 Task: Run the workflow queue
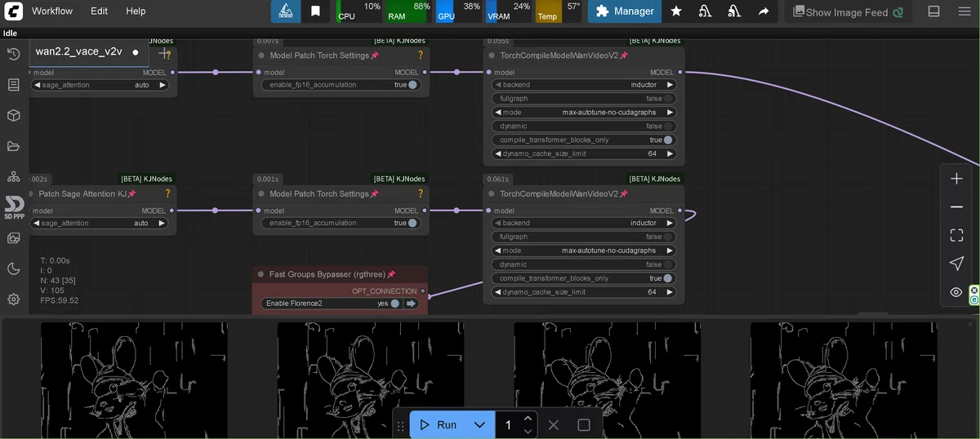coord(439,425)
